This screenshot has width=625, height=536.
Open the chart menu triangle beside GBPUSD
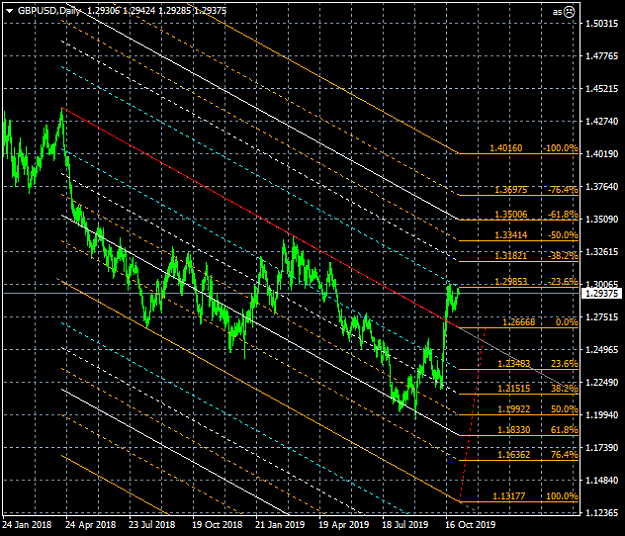click(10, 11)
